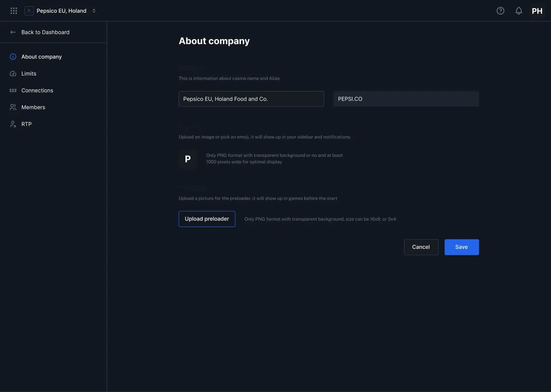Click the Connections nodes icon
This screenshot has height=392, width=551.
pos(13,91)
